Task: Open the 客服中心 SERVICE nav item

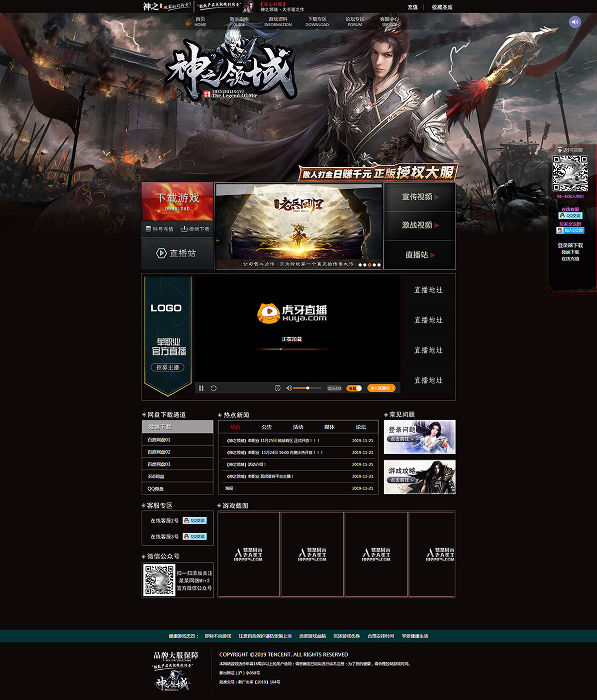Action: coord(390,21)
